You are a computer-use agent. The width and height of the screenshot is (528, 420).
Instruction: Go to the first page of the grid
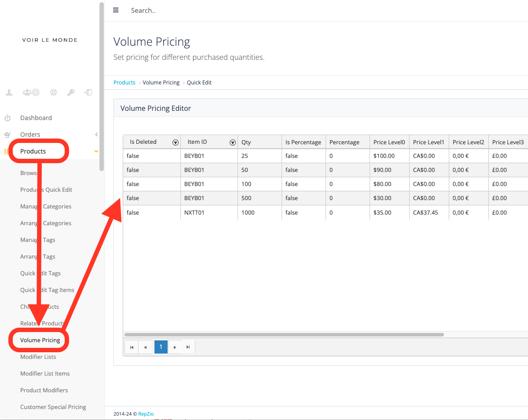click(132, 347)
